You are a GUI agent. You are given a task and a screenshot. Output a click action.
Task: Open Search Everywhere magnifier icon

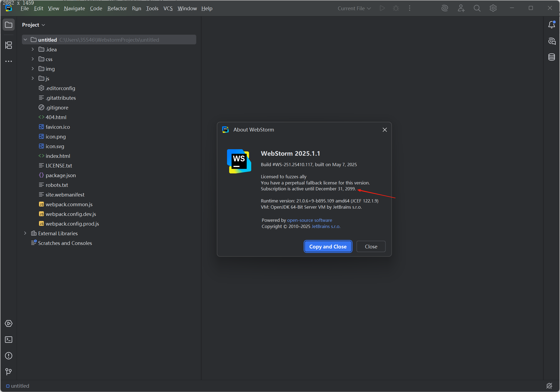click(x=477, y=8)
